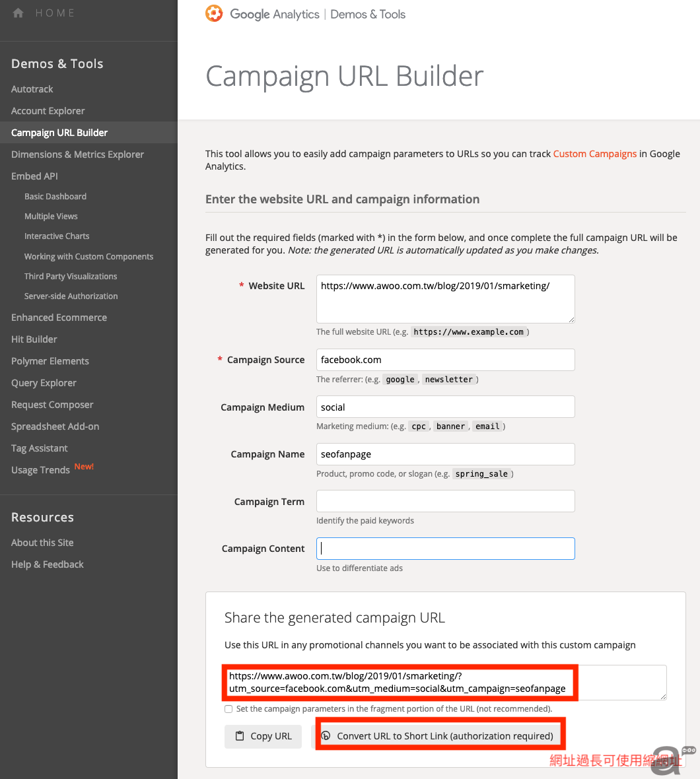Open Working with Custom Components
The height and width of the screenshot is (779, 700).
click(88, 256)
